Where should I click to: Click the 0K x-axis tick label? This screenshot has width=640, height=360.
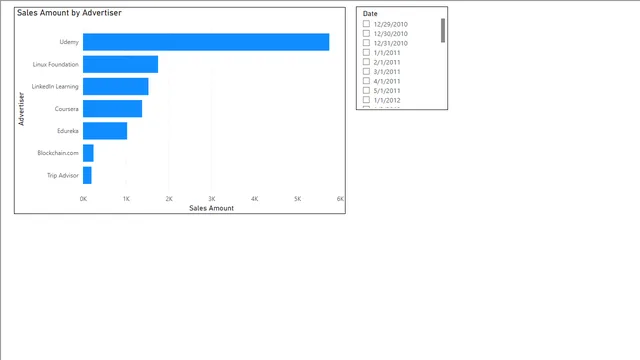(x=83, y=199)
